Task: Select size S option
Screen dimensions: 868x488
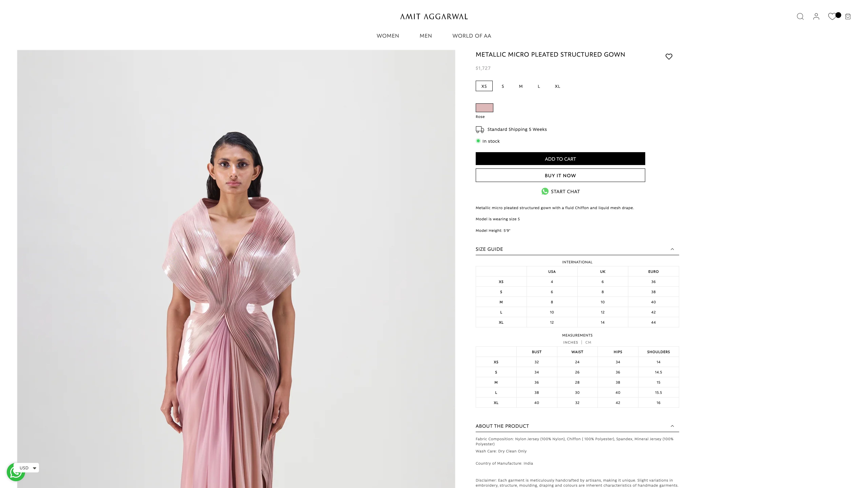Action: click(x=502, y=86)
